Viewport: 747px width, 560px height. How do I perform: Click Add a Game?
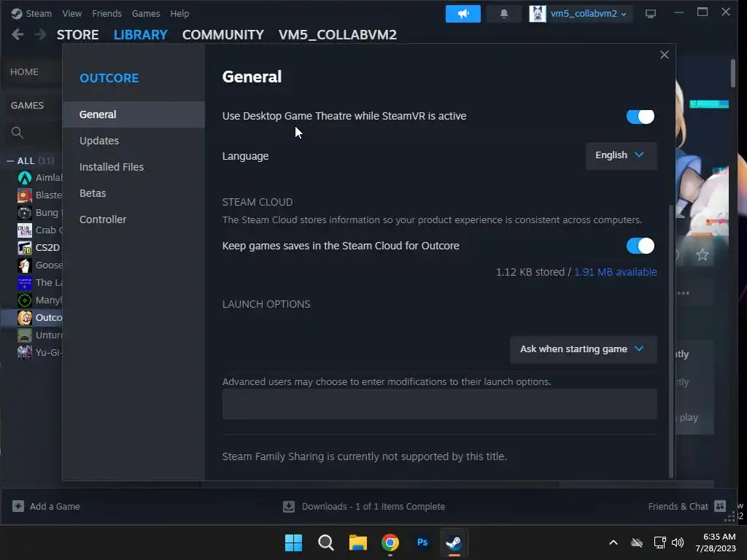[x=55, y=506]
